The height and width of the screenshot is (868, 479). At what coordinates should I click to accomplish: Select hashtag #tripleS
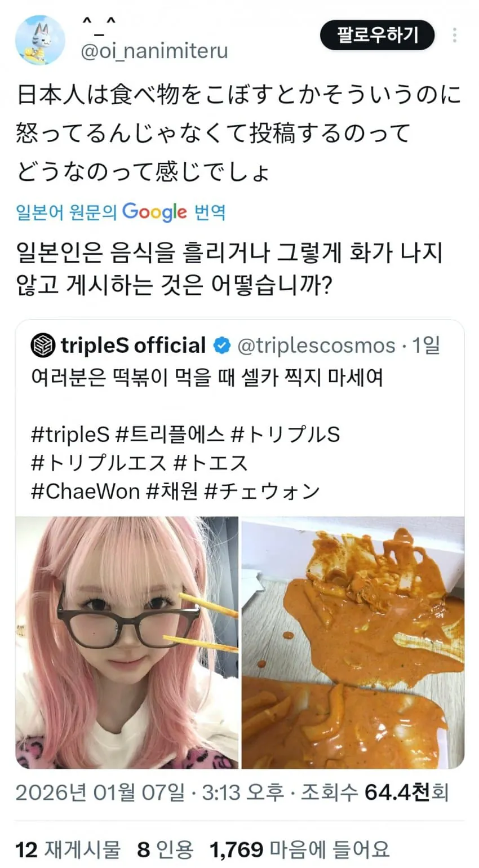click(70, 435)
